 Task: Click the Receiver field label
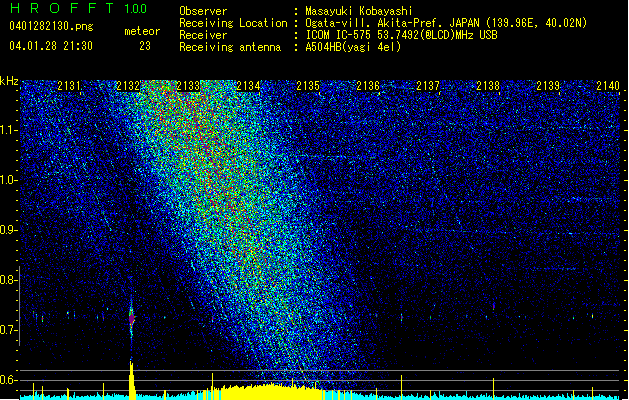203,35
